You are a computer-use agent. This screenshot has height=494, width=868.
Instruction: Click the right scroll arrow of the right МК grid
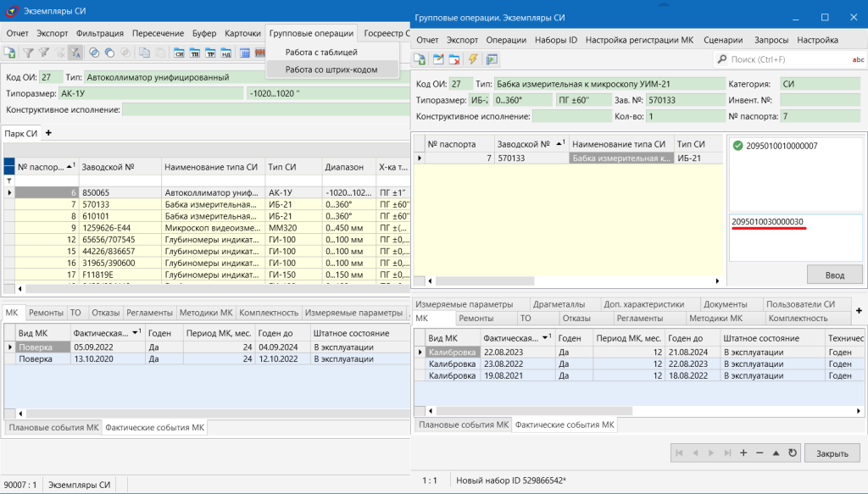(859, 411)
